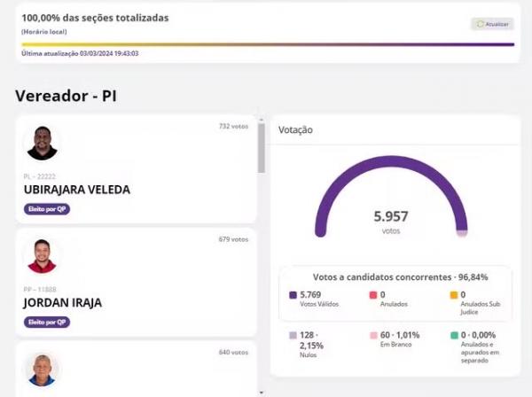Click the purple Votos Válidos color swatch
Image resolution: width=532 pixels, height=397 pixels.
293,295
